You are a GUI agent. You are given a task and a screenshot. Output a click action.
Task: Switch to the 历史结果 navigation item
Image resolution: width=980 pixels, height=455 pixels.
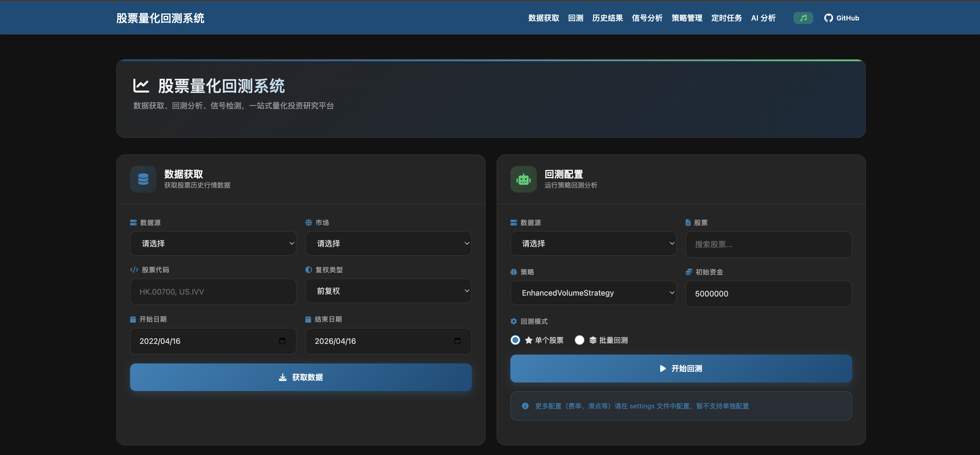pos(607,18)
